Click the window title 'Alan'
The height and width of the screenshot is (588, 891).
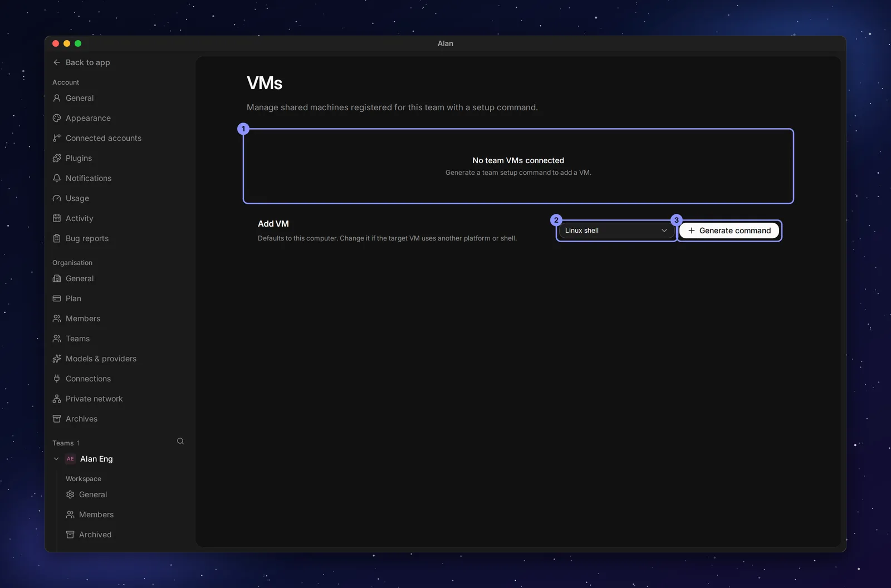[x=445, y=43]
